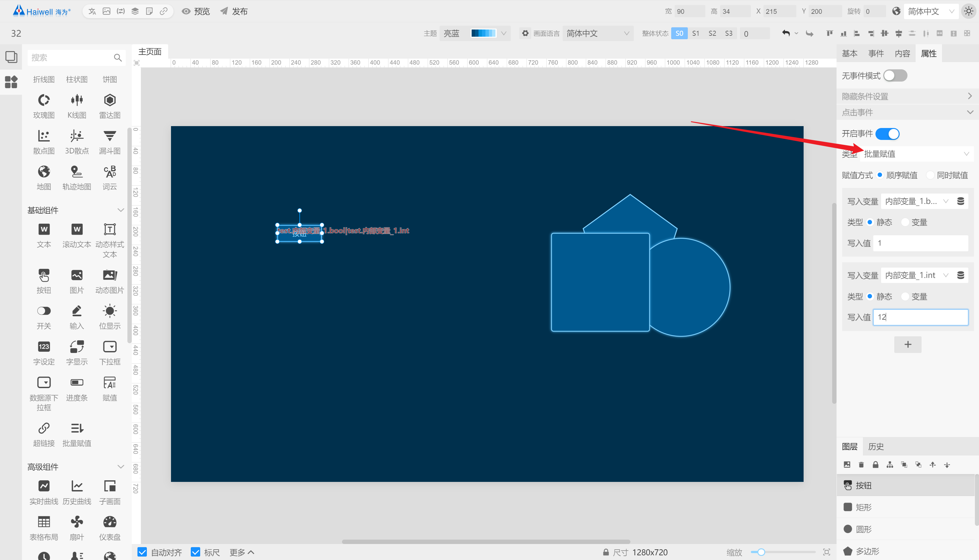Select the 进度条 progress bar component

(x=77, y=388)
